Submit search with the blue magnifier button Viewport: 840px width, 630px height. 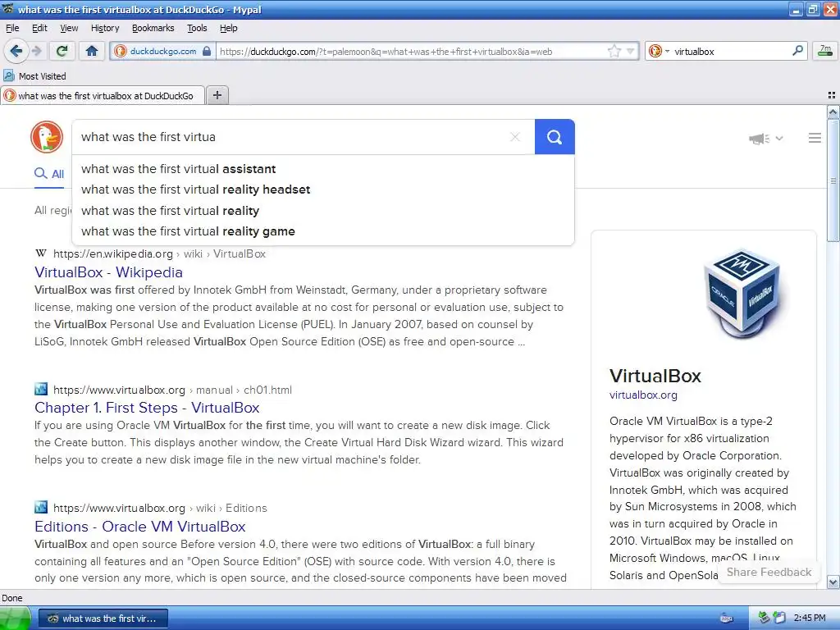coord(555,137)
